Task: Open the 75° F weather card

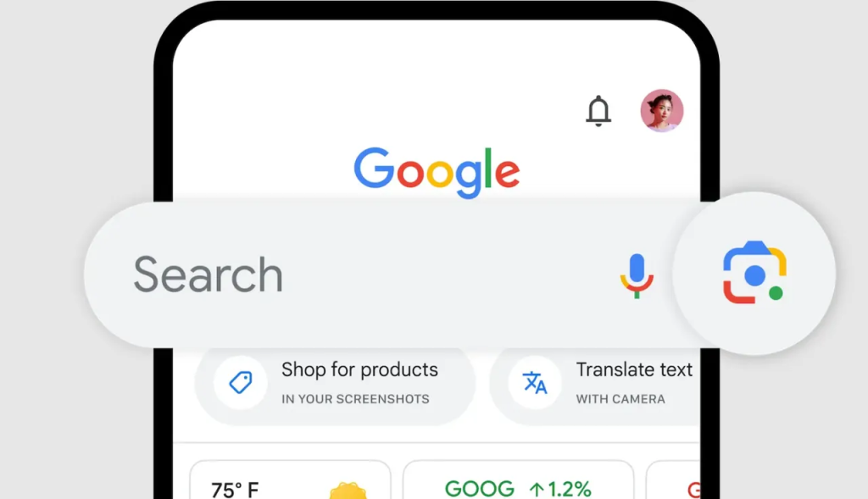Action: click(x=291, y=480)
